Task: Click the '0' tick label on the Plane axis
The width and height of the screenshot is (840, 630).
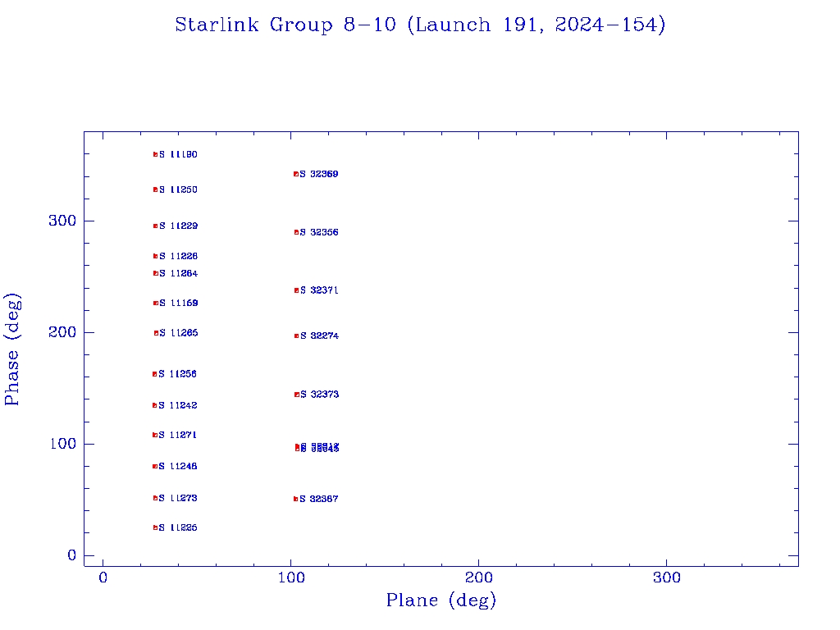Action: click(x=103, y=577)
